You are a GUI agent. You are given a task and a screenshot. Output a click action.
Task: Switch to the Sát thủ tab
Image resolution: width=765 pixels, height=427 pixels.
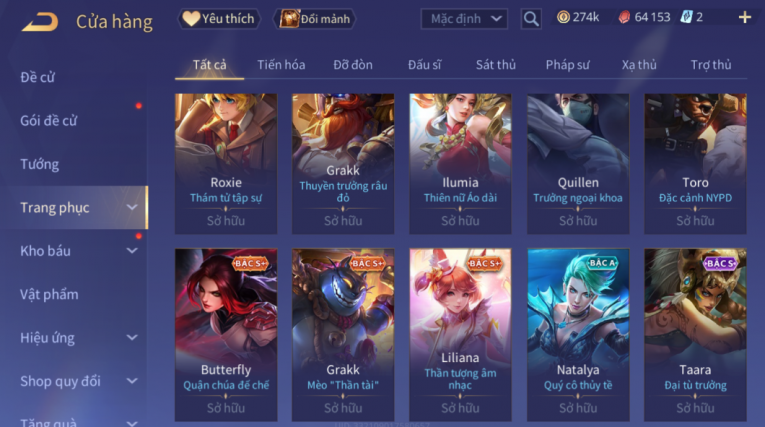tap(496, 64)
